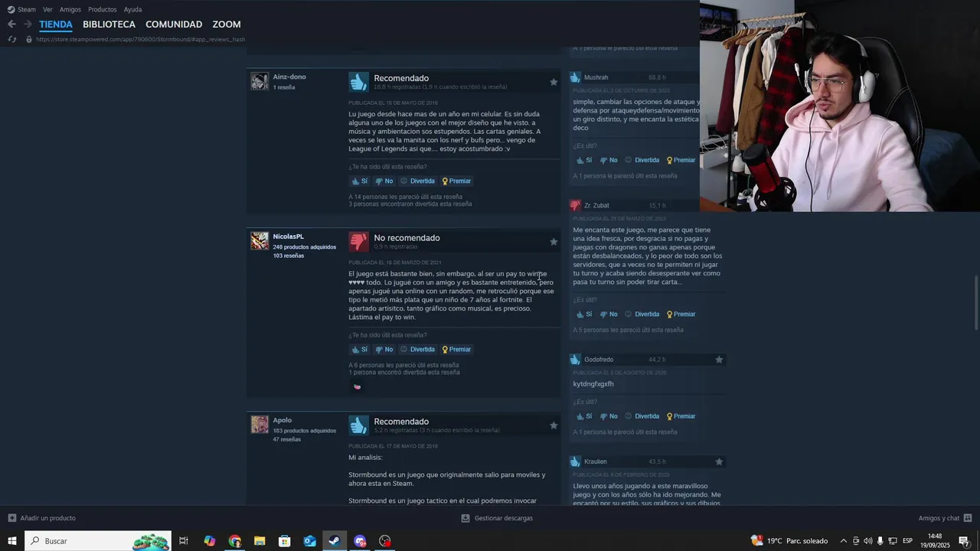
Task: Click the store URL address field
Action: click(140, 39)
